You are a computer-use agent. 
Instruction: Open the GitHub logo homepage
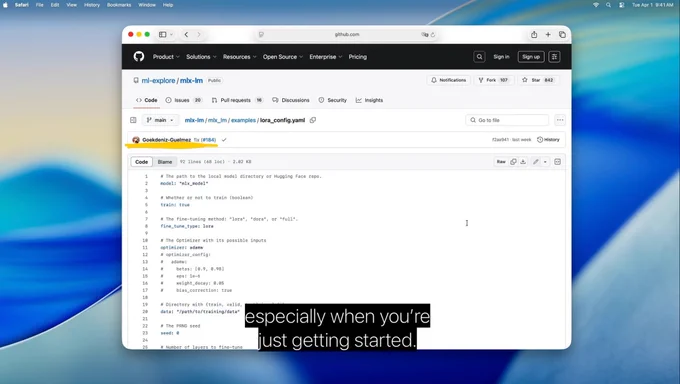139,56
